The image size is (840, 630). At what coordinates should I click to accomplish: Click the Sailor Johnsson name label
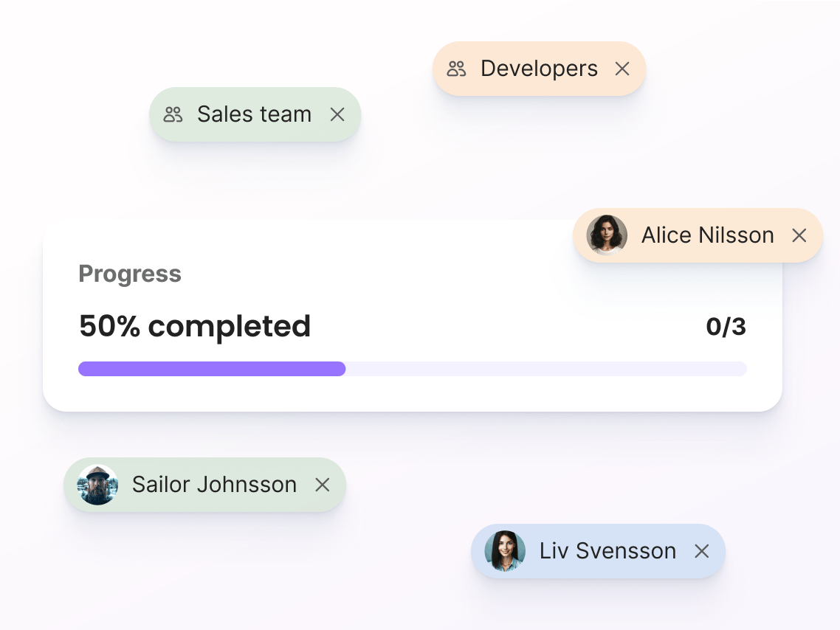(x=214, y=485)
